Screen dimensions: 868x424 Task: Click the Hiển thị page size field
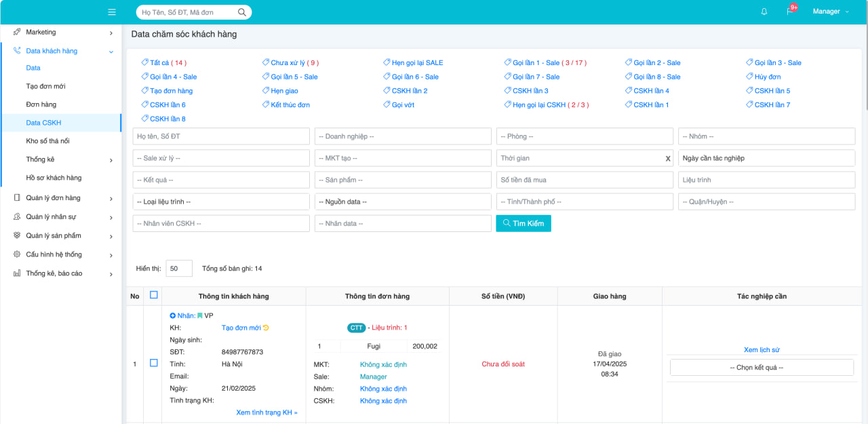pos(179,269)
